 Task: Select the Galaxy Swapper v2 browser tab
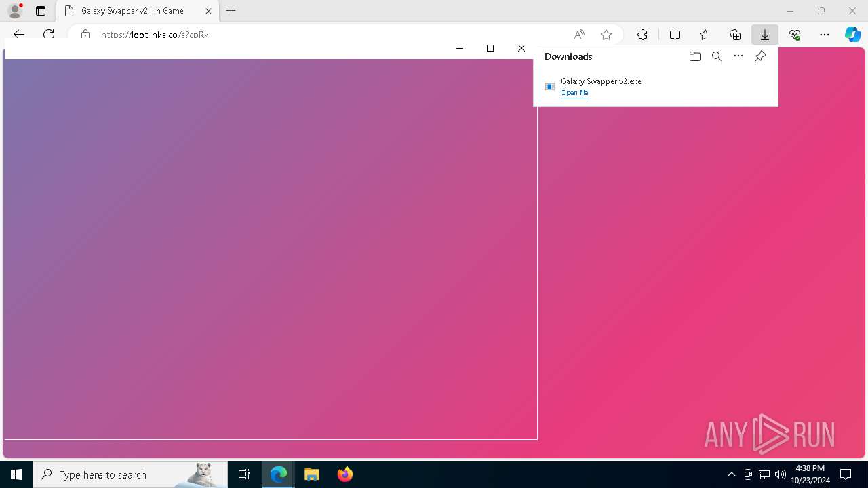[x=138, y=11]
